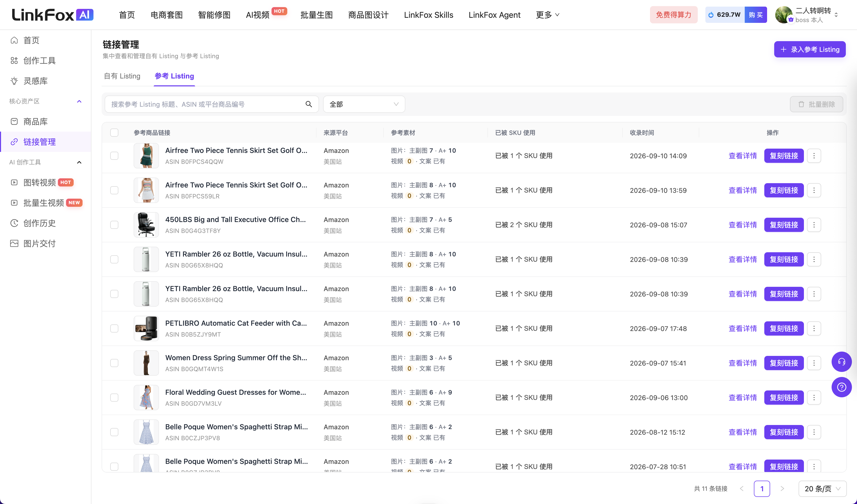Open the 20 条/页 page size dropdown
857x504 pixels.
tap(822, 489)
